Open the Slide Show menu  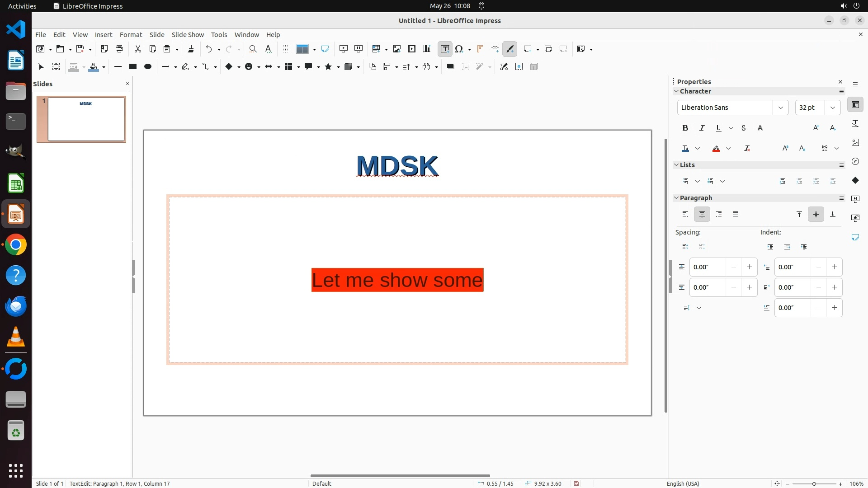(188, 35)
